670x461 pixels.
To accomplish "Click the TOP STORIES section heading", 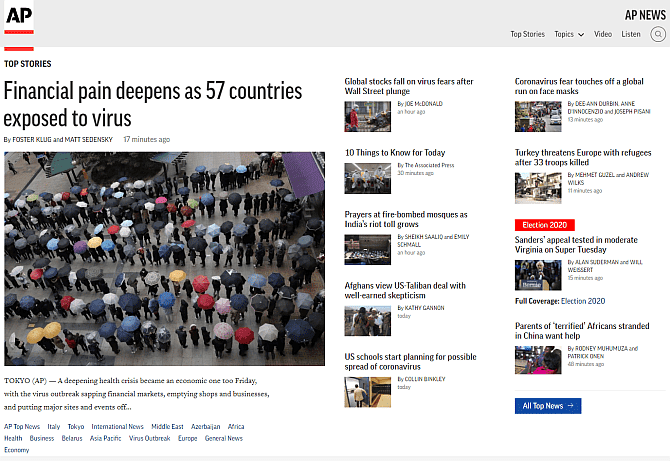I will (x=28, y=64).
